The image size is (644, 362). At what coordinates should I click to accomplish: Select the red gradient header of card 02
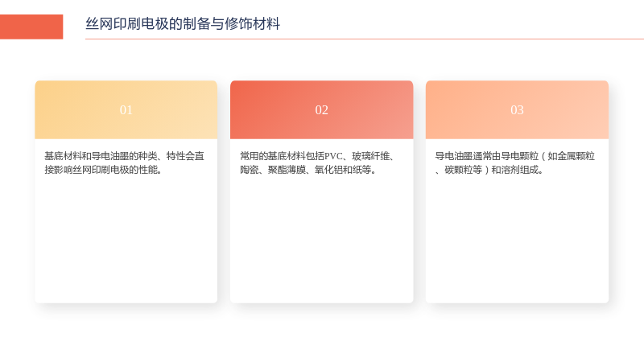pyautogui.click(x=321, y=109)
